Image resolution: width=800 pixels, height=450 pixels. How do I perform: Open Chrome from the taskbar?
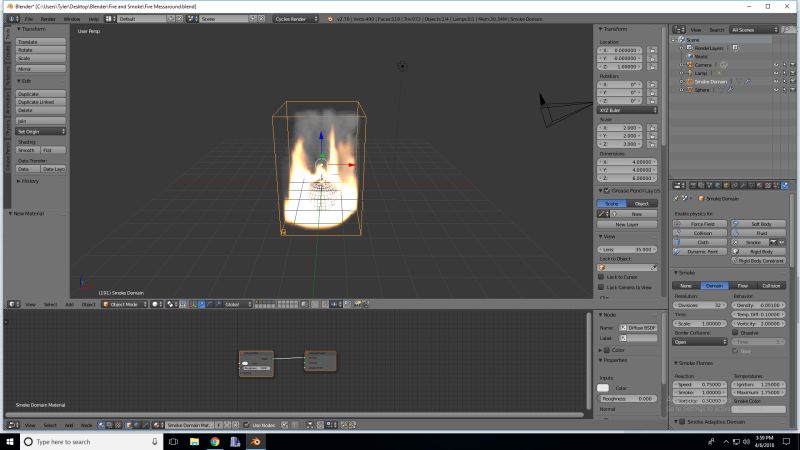pos(215,442)
